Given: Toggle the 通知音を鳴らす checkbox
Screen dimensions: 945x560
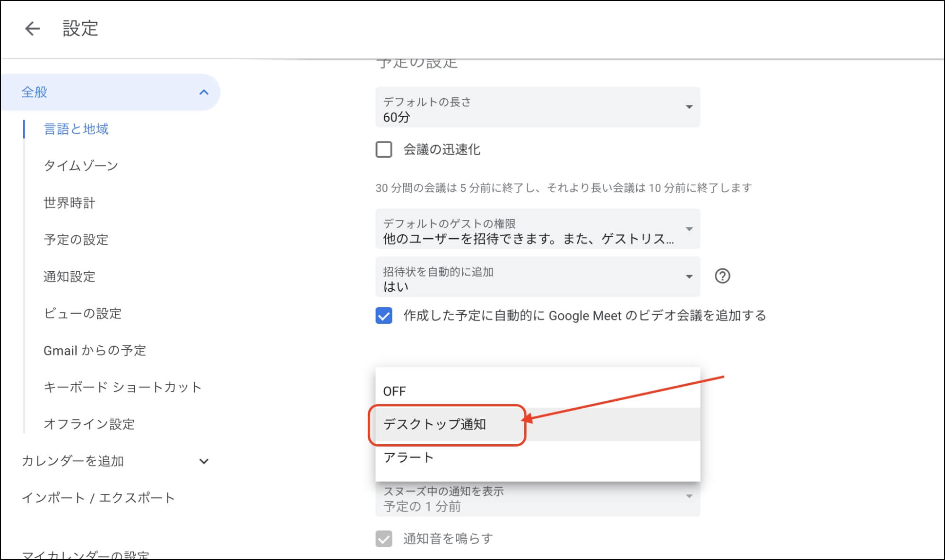Looking at the screenshot, I should [x=384, y=538].
